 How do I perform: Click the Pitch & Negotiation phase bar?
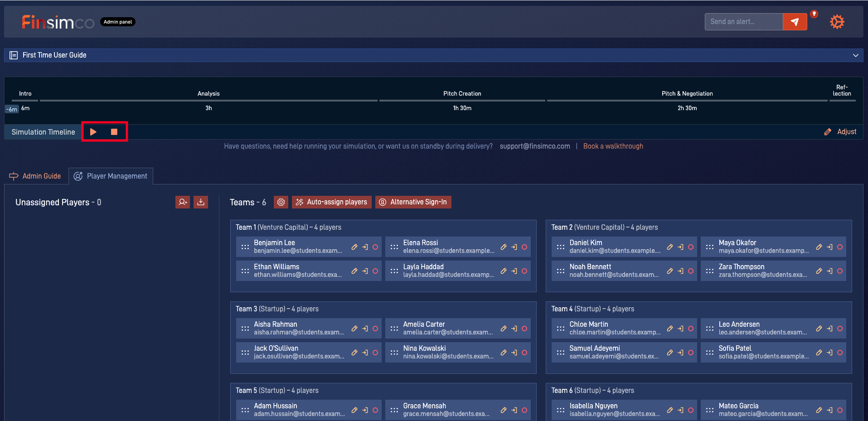(687, 100)
